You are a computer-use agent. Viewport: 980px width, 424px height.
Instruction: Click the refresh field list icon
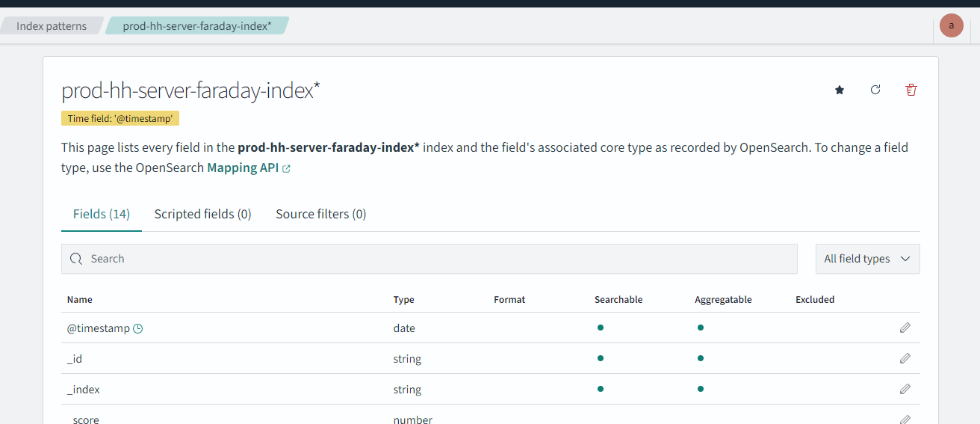(x=875, y=90)
